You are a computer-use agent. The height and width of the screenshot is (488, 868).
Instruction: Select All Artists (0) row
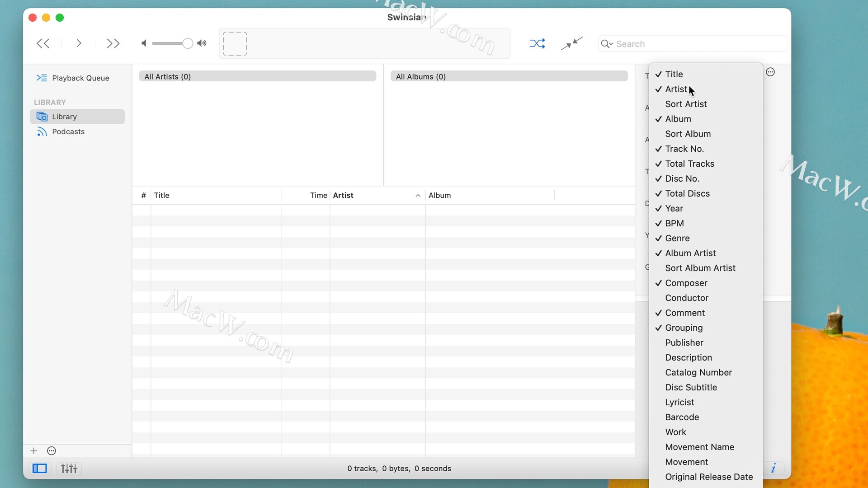click(258, 76)
